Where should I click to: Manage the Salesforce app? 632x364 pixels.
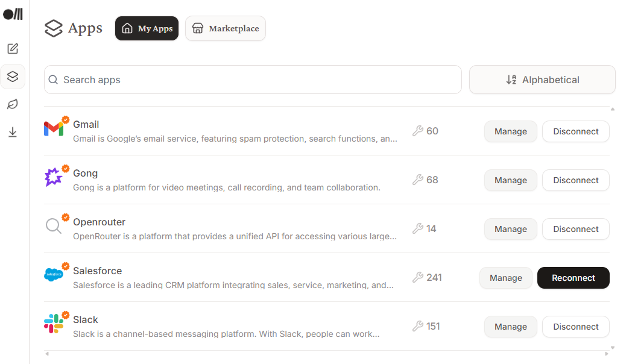point(506,278)
